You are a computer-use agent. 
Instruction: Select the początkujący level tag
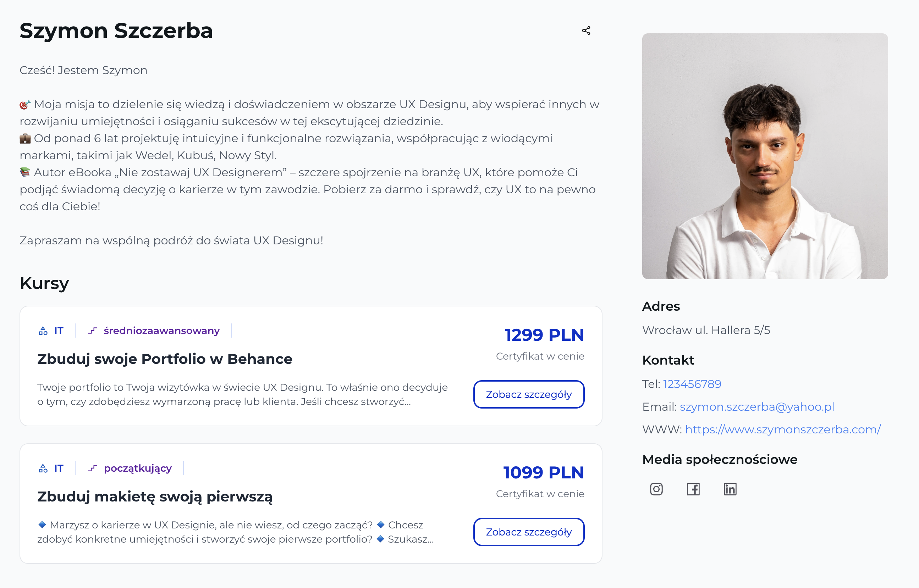(138, 468)
